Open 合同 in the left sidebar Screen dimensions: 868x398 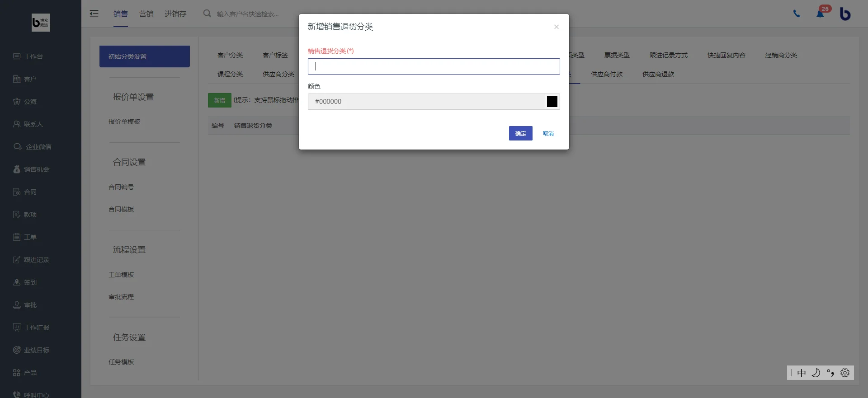[25, 192]
